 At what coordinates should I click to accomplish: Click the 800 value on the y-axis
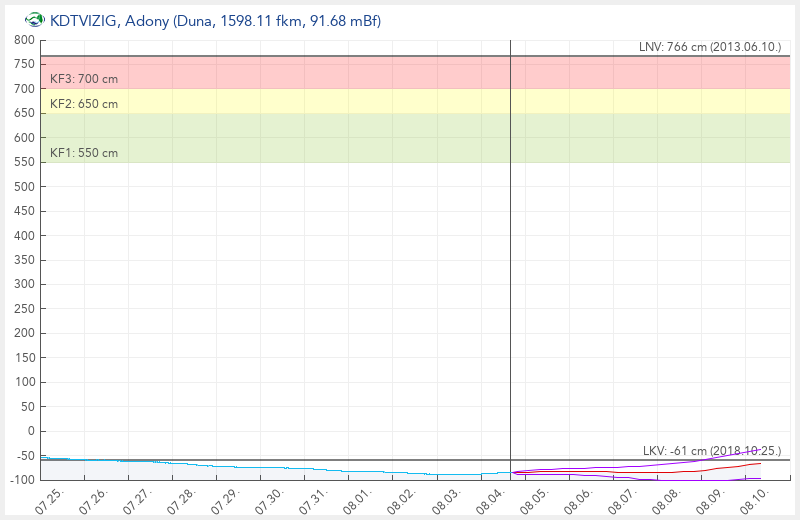point(24,40)
